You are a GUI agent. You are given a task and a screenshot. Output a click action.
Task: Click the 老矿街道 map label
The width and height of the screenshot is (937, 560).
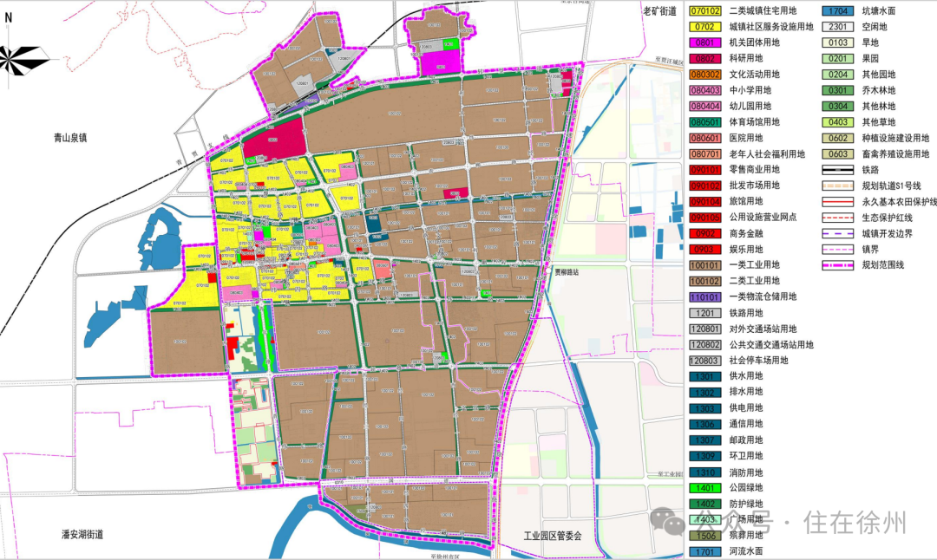pyautogui.click(x=659, y=11)
